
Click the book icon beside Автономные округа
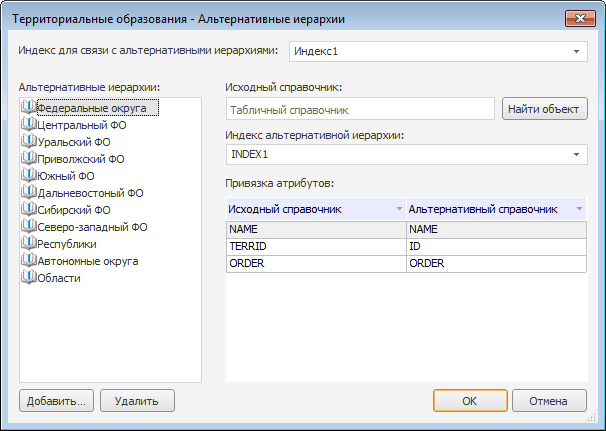click(x=27, y=261)
